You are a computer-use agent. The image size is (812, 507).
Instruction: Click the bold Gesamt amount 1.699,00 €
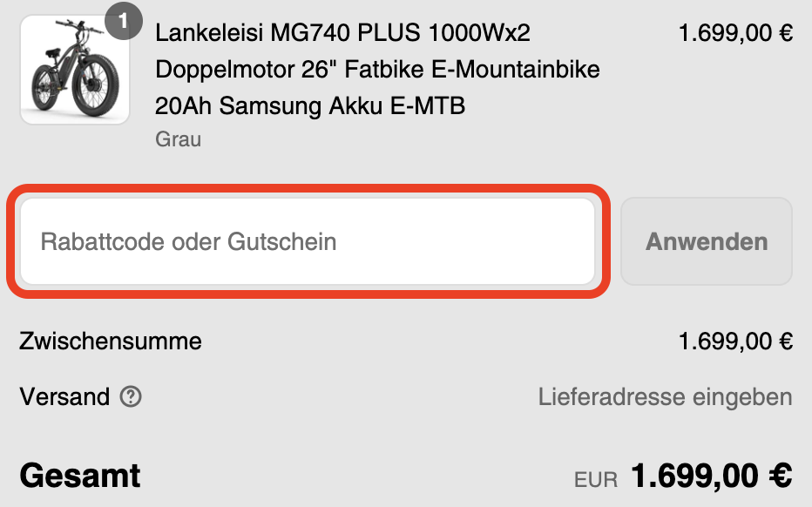(x=712, y=476)
